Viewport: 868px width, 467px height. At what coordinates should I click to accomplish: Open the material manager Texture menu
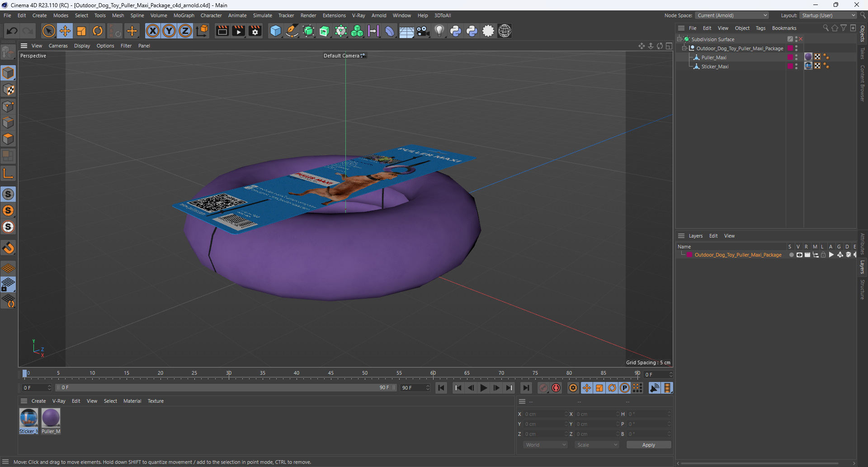coord(156,401)
